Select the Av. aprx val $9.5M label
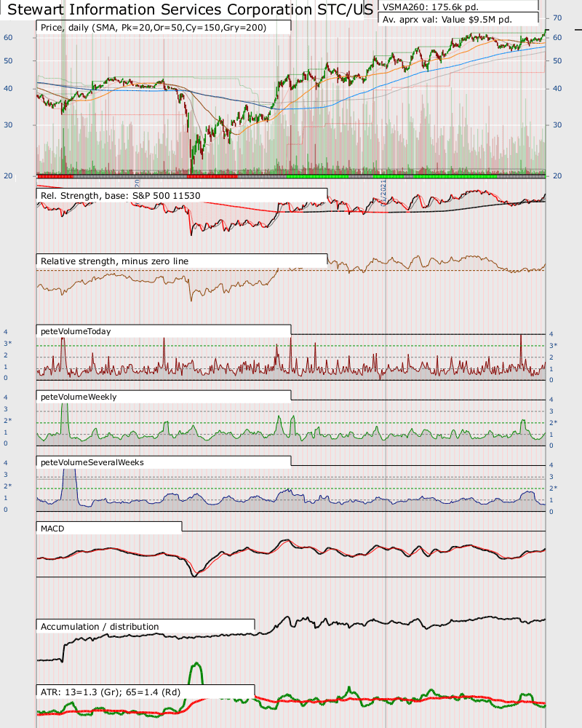 click(x=447, y=20)
